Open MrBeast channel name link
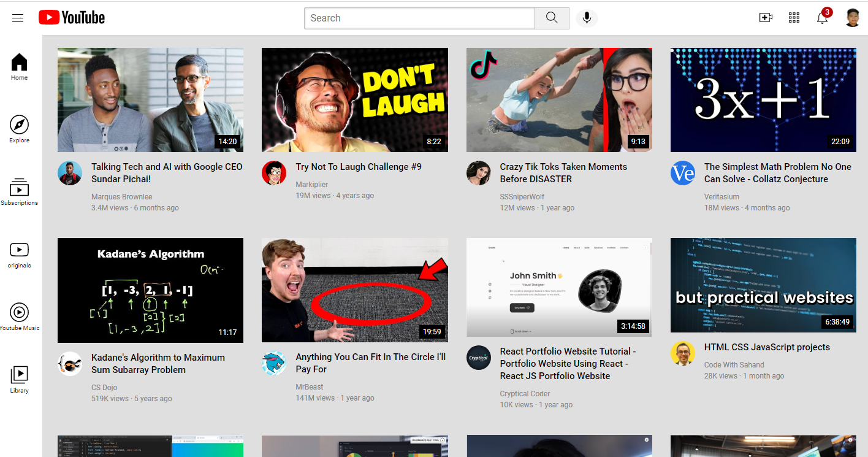The image size is (868, 457). pos(310,387)
